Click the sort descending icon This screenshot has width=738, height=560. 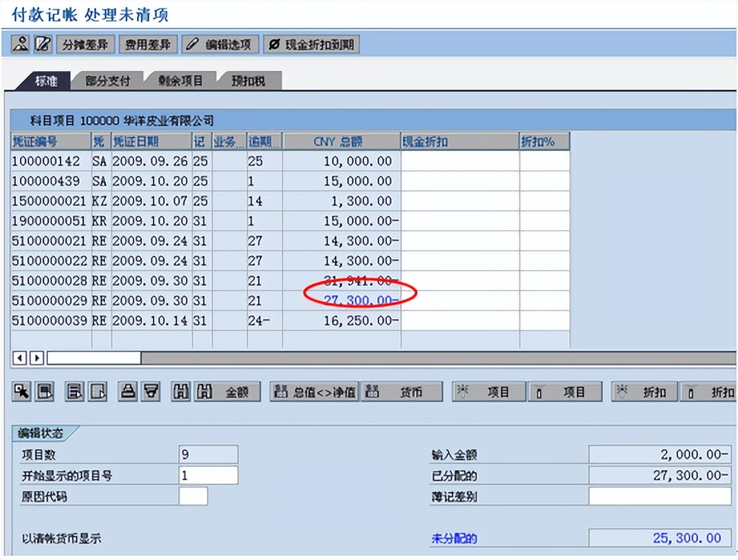click(96, 390)
